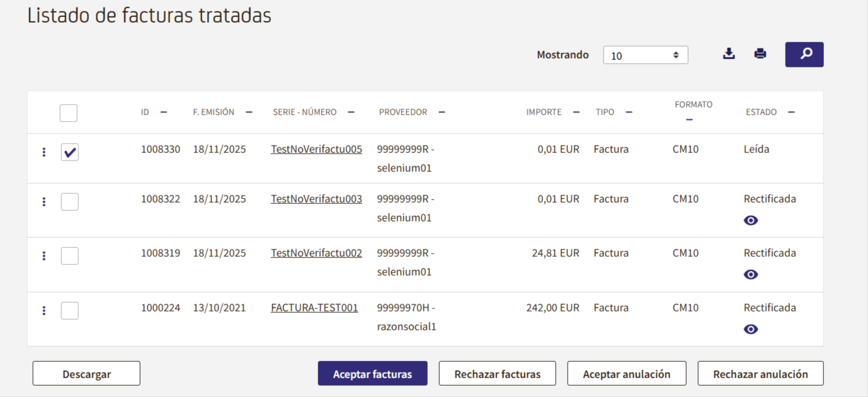Open row actions menu for invoice 1008330
The image size is (868, 397).
44,152
